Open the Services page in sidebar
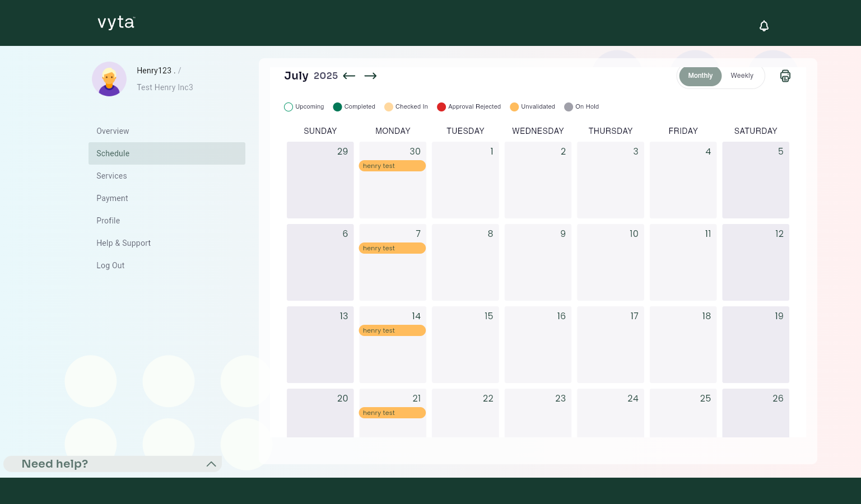Screen dimensions: 861x504 pos(111,176)
